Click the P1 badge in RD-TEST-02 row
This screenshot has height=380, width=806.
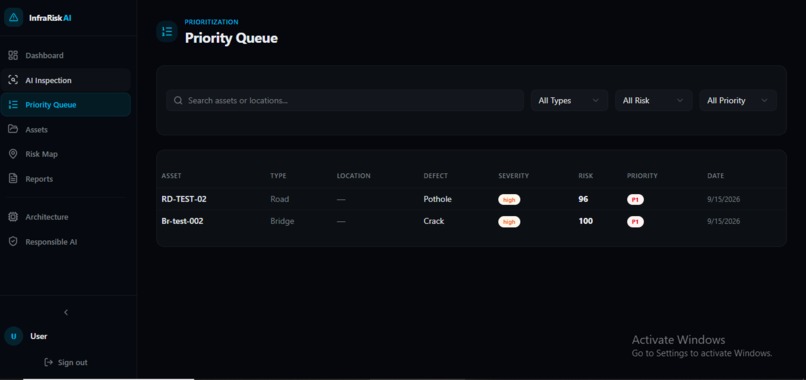(x=635, y=200)
